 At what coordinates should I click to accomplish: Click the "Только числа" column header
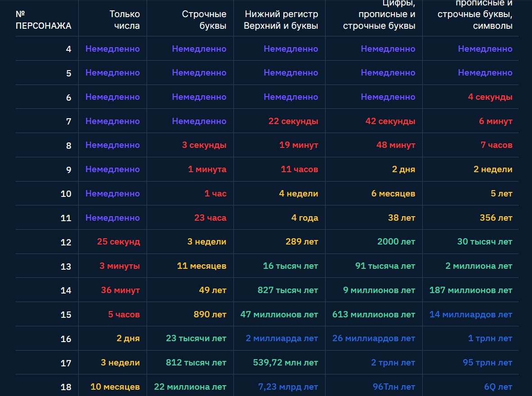tap(124, 20)
